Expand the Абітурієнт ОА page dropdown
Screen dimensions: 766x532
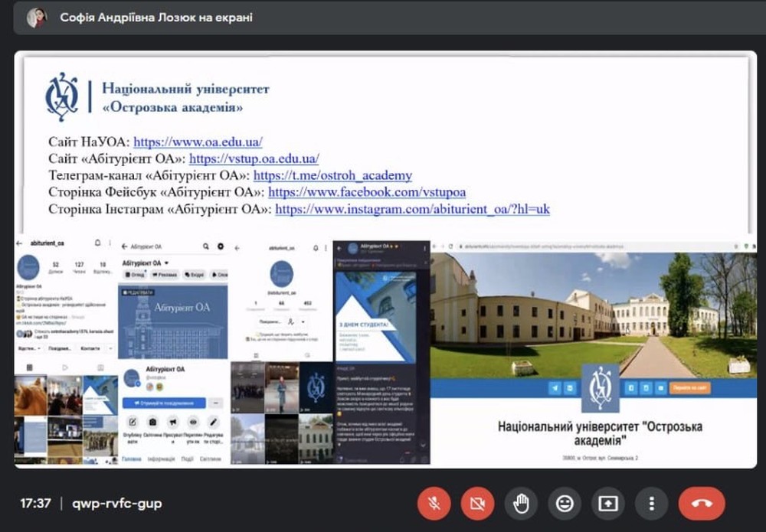click(x=166, y=263)
